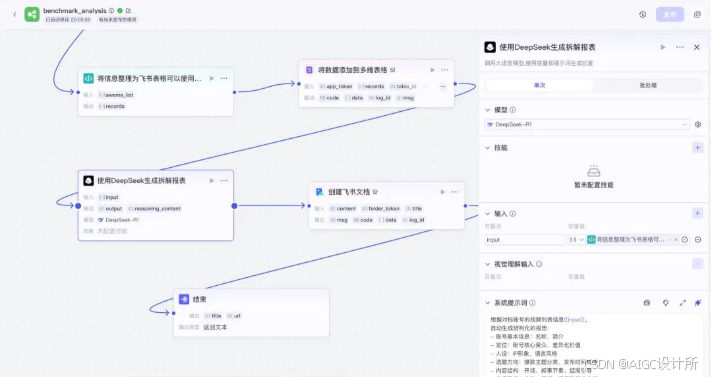
Task: Click the purple 将数据添加到多维表格 node icon
Action: [309, 70]
